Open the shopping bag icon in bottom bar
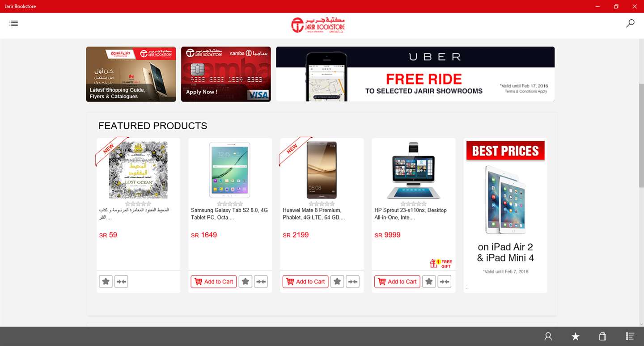The height and width of the screenshot is (346, 644). (602, 337)
